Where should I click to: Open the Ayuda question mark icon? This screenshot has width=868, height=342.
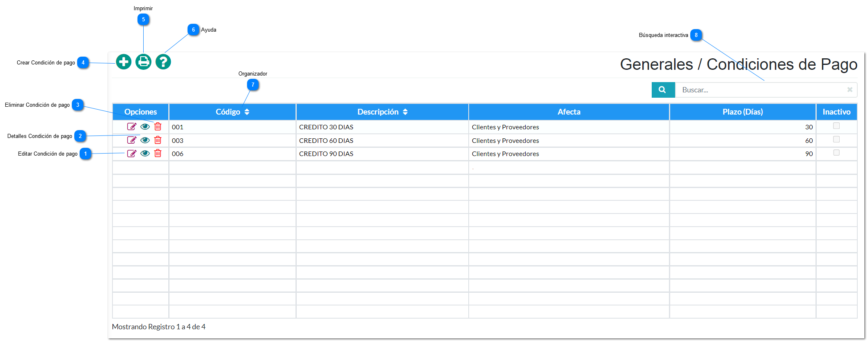click(x=163, y=62)
